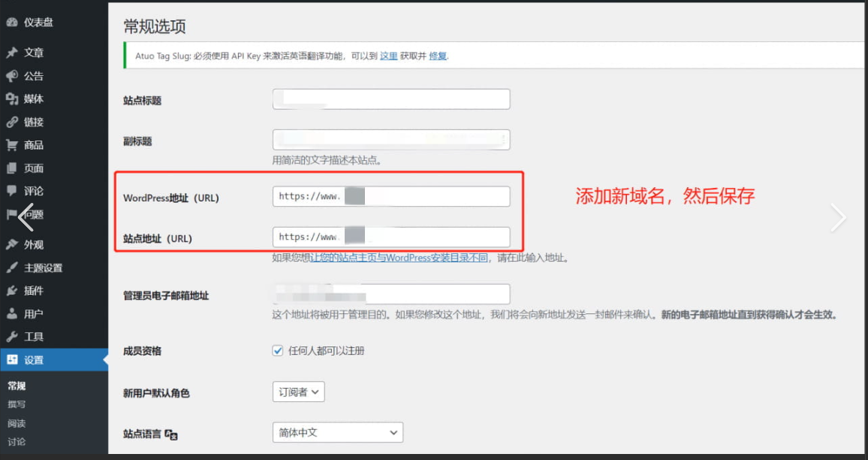Click the 这里 link to get API Key
868x460 pixels.
[389, 56]
